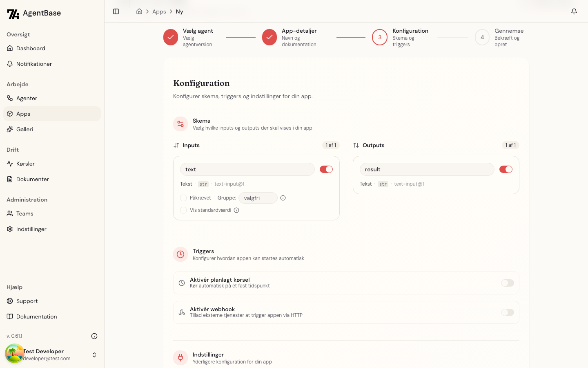Disable the text input toggle
Image resolution: width=588 pixels, height=368 pixels.
(x=326, y=169)
